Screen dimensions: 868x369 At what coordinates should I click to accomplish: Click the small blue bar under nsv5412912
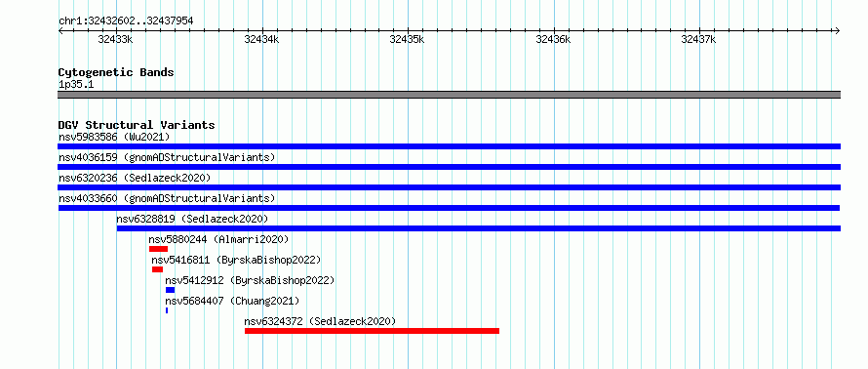[170, 290]
